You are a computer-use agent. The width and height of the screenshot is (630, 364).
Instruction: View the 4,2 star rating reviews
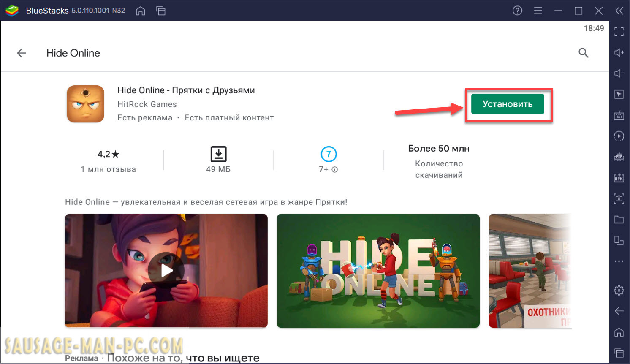(x=108, y=154)
